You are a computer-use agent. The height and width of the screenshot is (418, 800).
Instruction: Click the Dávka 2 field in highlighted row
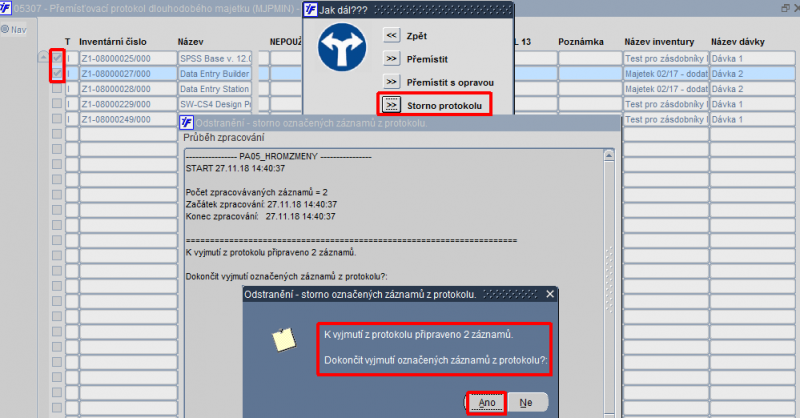click(x=753, y=73)
